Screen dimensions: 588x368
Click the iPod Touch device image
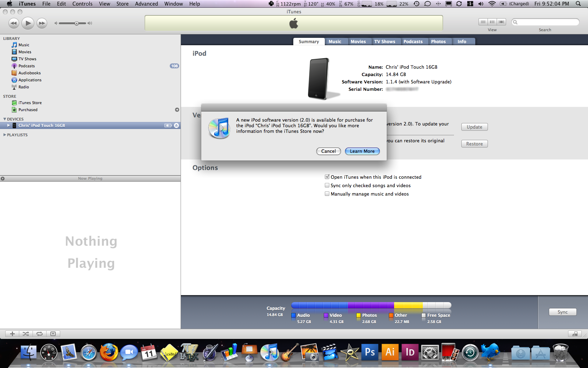(319, 79)
